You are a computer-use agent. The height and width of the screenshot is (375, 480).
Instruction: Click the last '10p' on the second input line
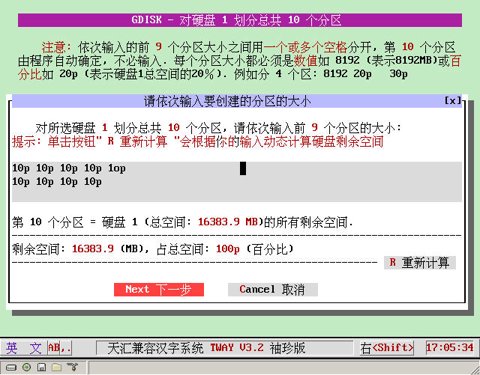click(x=93, y=182)
